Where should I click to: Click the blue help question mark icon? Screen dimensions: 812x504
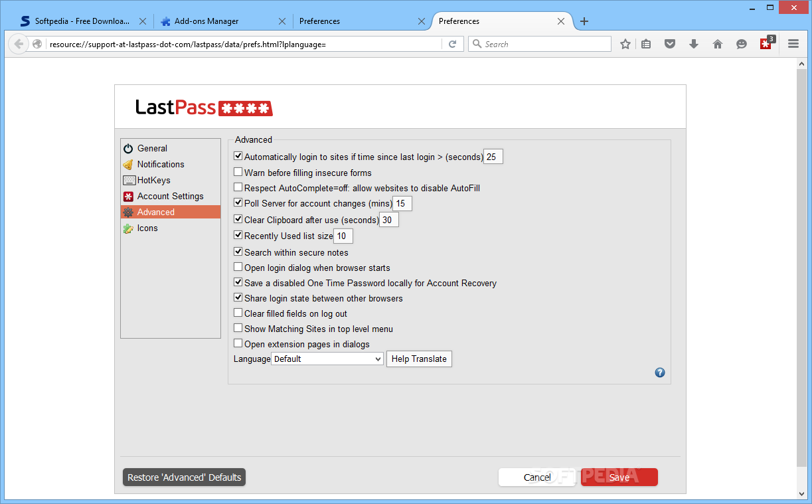[660, 373]
